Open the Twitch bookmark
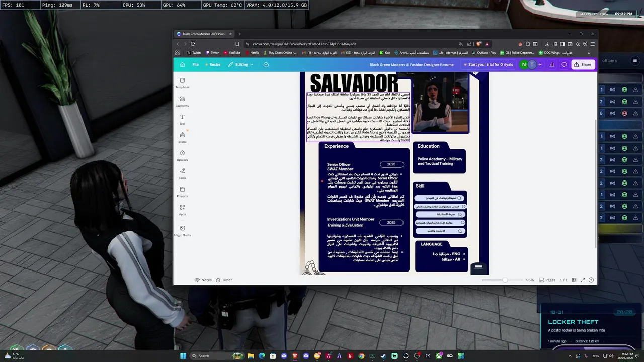Viewport: 644px width, 362px height. [x=212, y=52]
